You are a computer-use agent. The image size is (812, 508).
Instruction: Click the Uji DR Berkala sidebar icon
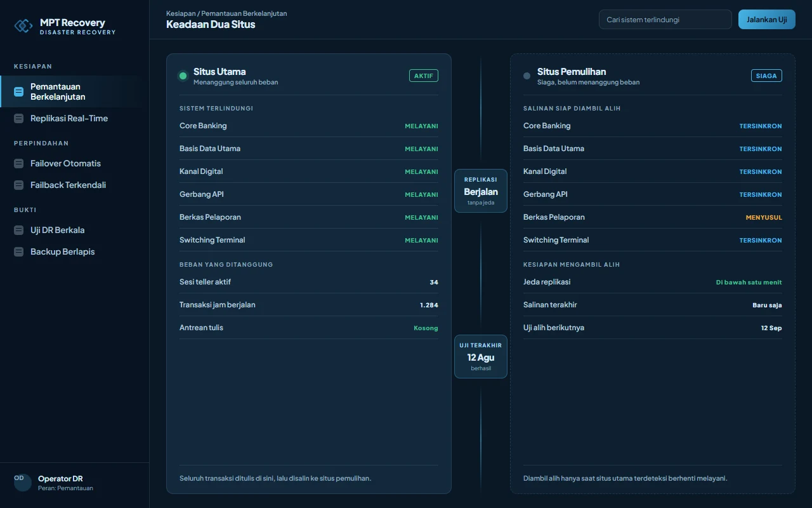pos(18,230)
